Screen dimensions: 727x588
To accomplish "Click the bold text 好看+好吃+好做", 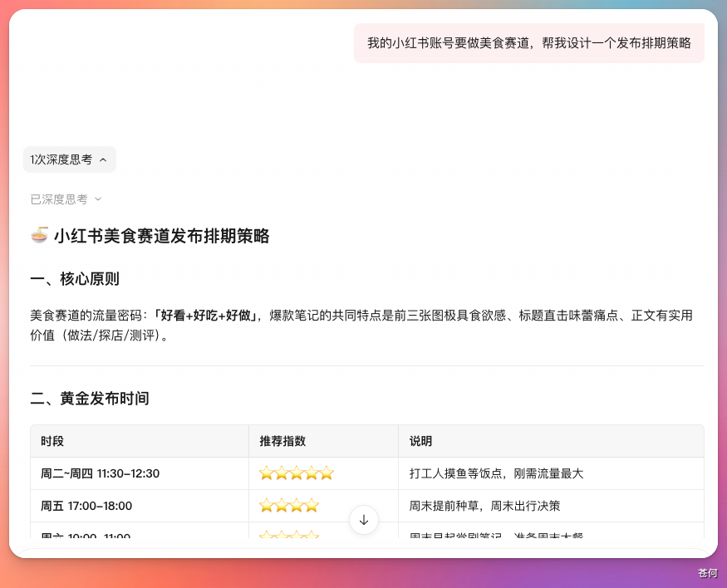I will pyautogui.click(x=206, y=316).
